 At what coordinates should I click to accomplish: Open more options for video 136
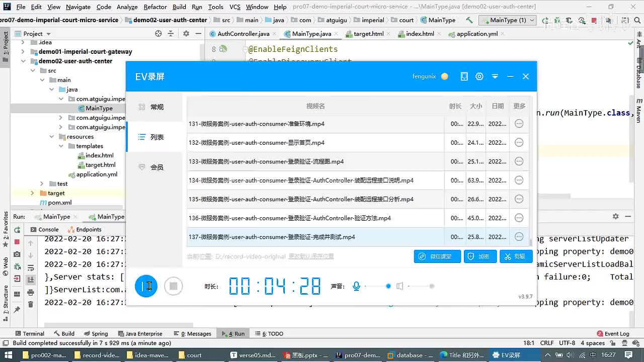(519, 218)
